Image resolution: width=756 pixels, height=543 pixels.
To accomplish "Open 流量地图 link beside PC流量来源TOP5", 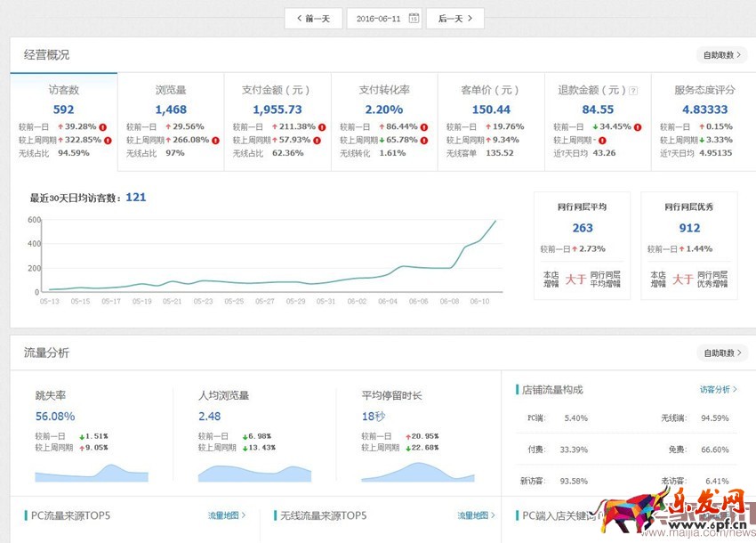I will point(227,515).
